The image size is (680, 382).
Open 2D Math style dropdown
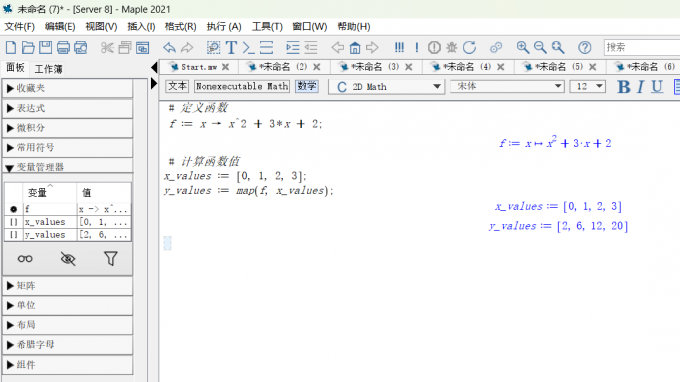click(386, 87)
